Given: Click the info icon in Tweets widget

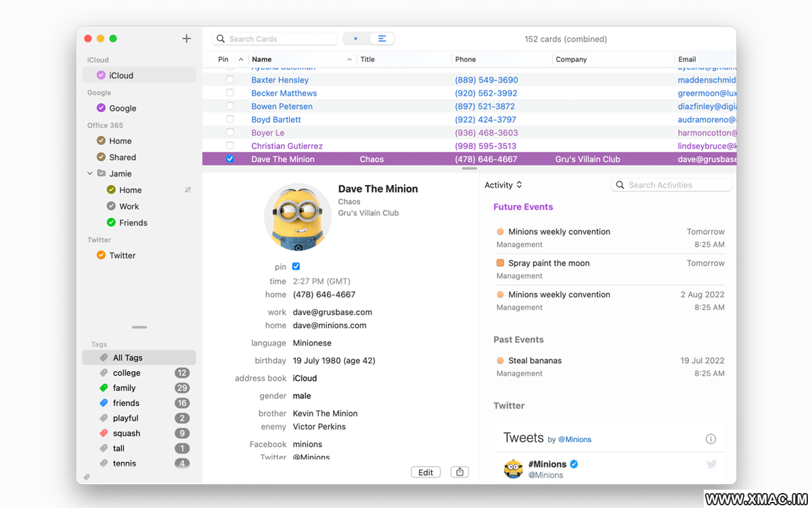Looking at the screenshot, I should [710, 439].
